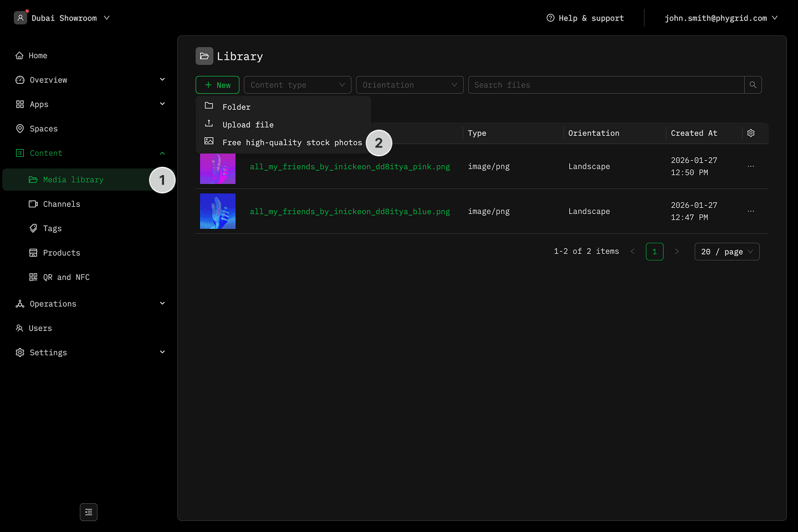
Task: Open more options for blue image row
Action: tap(751, 211)
